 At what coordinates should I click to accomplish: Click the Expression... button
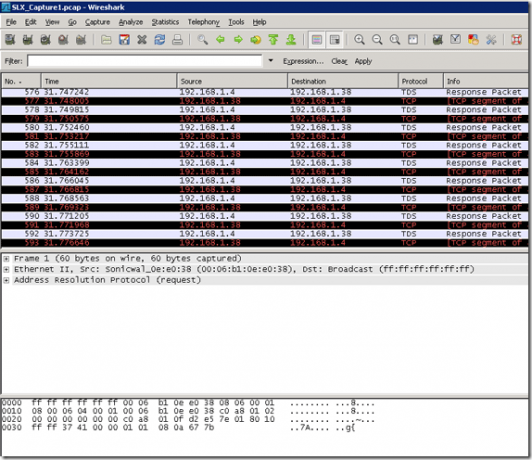click(x=303, y=61)
